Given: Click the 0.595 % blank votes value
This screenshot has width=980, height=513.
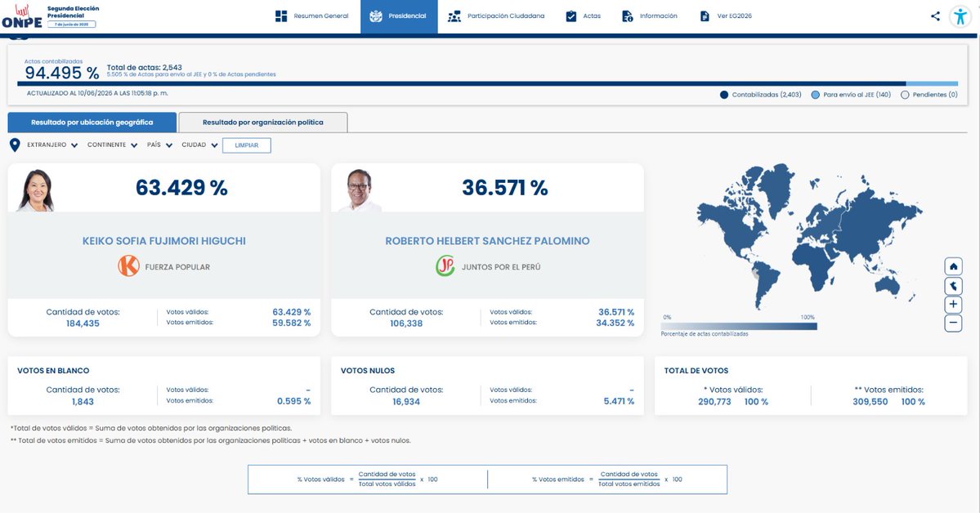Looking at the screenshot, I should click(x=293, y=401).
